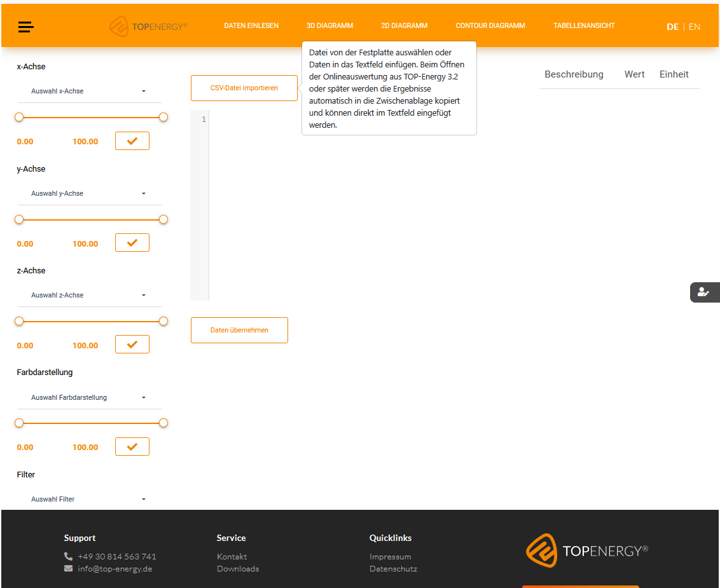Expand the Auswahl x-Achse dropdown

[x=89, y=92]
